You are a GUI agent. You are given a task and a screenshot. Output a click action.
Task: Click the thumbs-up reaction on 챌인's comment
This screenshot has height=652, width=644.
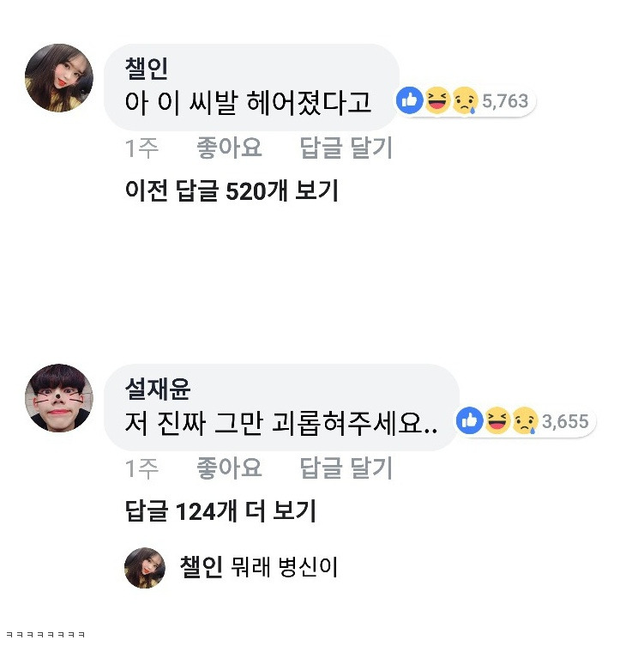point(410,100)
